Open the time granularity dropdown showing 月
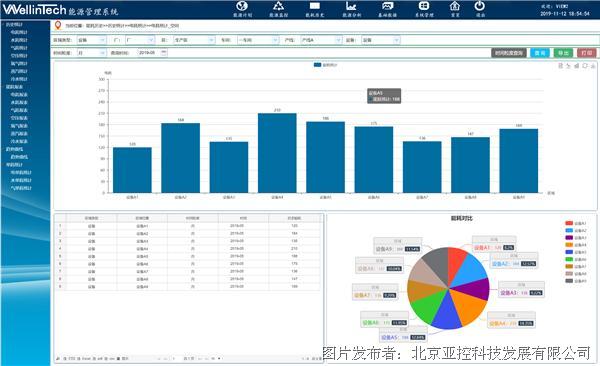 tap(91, 52)
